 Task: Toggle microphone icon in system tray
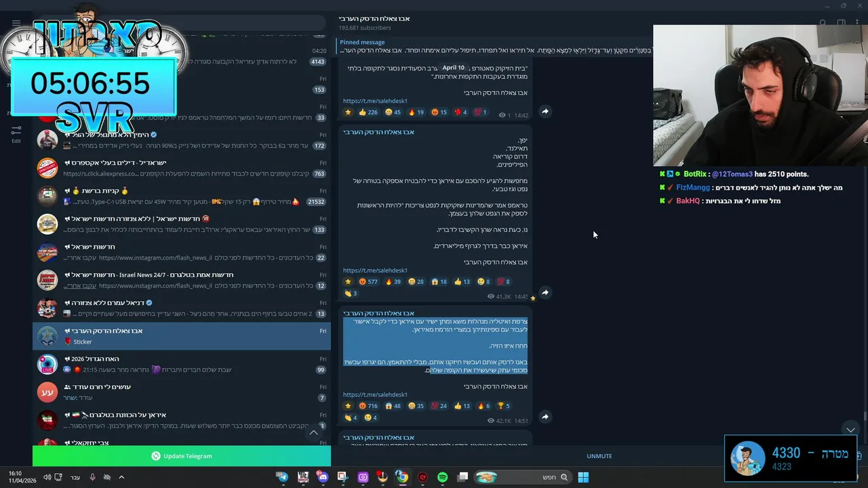tap(92, 477)
